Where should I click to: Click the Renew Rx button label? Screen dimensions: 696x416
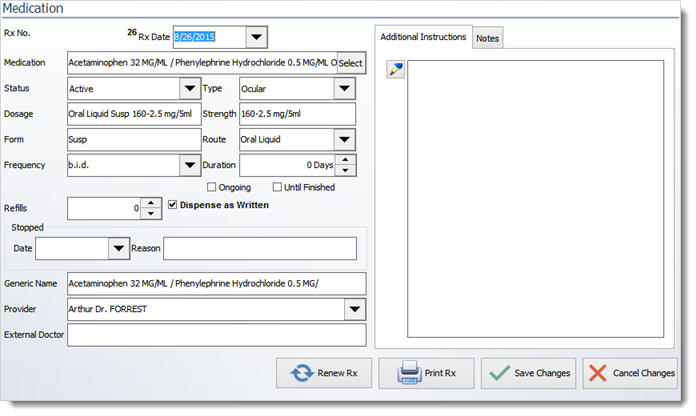(337, 373)
